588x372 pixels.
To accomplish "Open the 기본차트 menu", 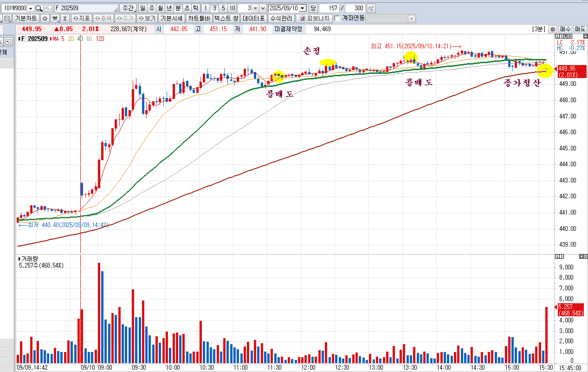I will (26, 19).
